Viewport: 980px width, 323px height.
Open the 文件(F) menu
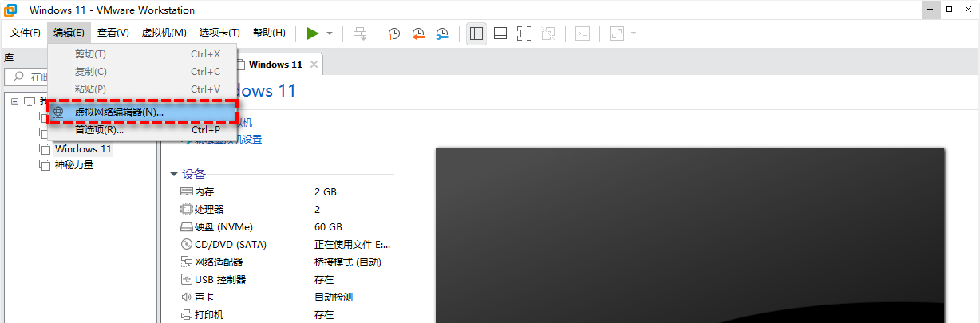pyautogui.click(x=26, y=33)
